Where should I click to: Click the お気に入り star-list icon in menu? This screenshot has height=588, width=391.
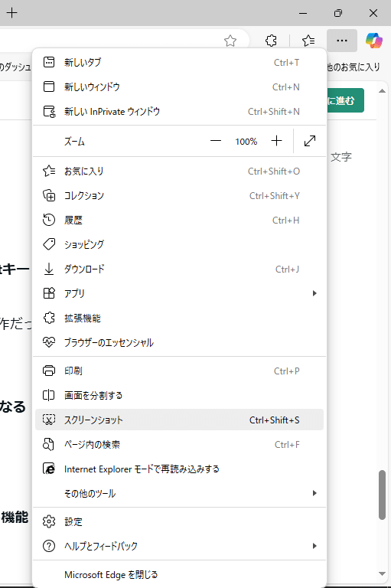[49, 171]
